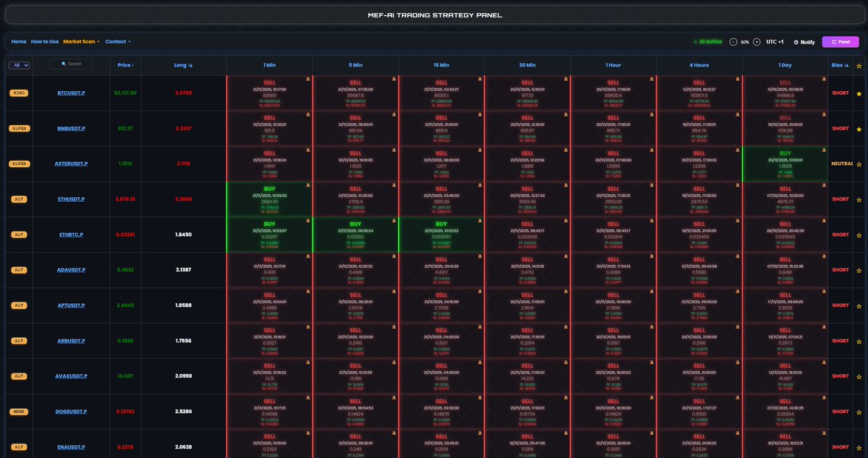868x458 pixels.
Task: Open the How to Use menu item
Action: [45, 41]
